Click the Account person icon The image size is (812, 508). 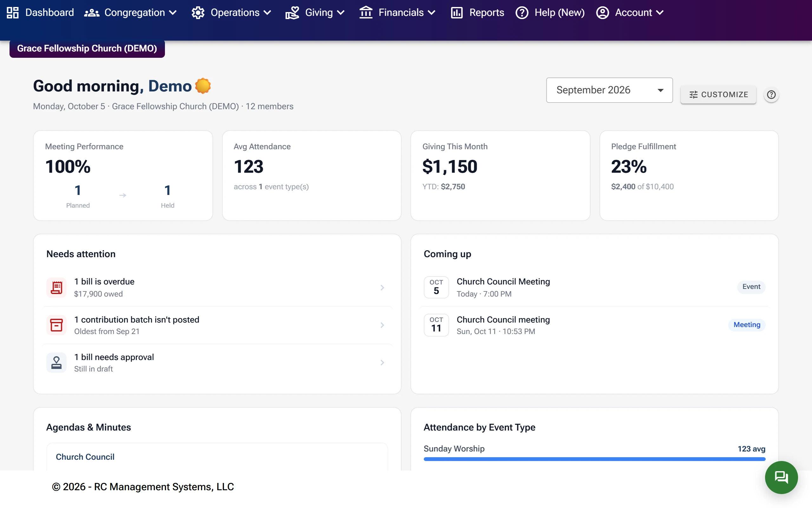tap(602, 13)
